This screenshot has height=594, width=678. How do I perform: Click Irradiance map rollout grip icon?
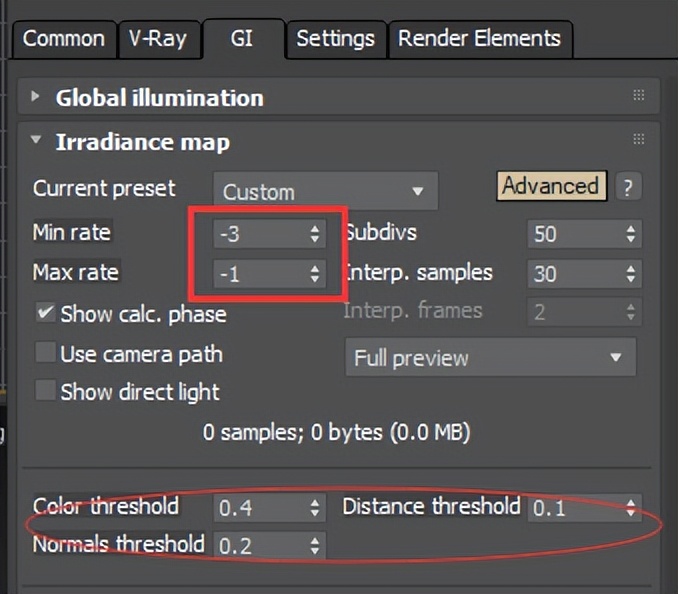[639, 141]
